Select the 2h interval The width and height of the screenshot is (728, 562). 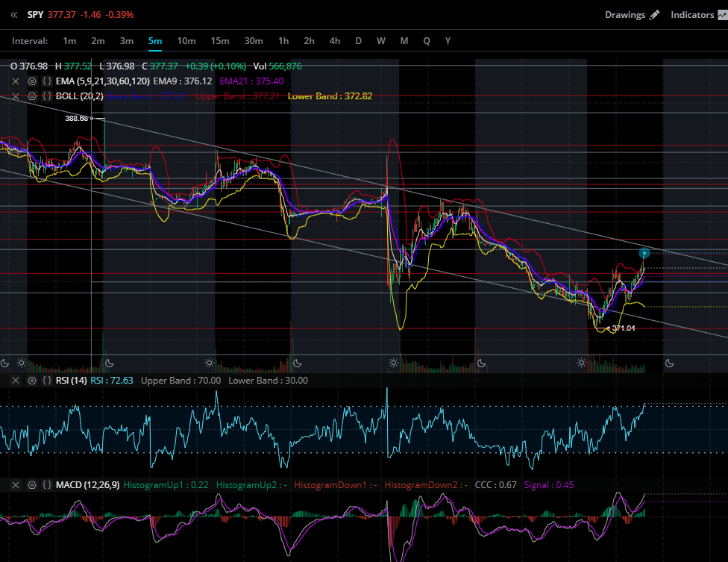310,41
